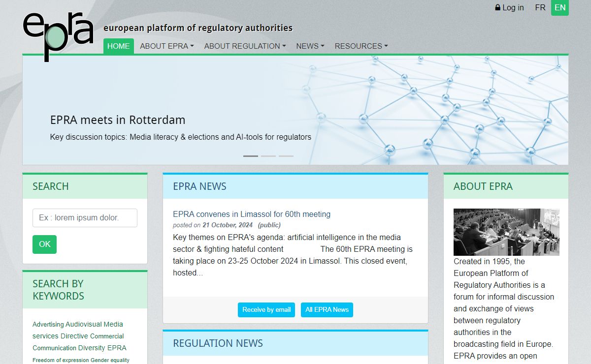Click the EPRA NEWS panel heading
The width and height of the screenshot is (591, 364).
[199, 186]
